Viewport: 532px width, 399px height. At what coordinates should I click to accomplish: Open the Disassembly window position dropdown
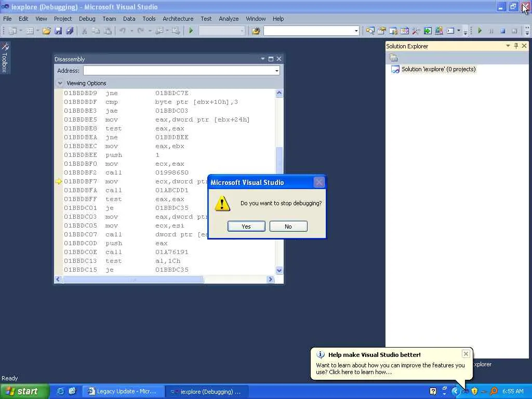pos(262,59)
